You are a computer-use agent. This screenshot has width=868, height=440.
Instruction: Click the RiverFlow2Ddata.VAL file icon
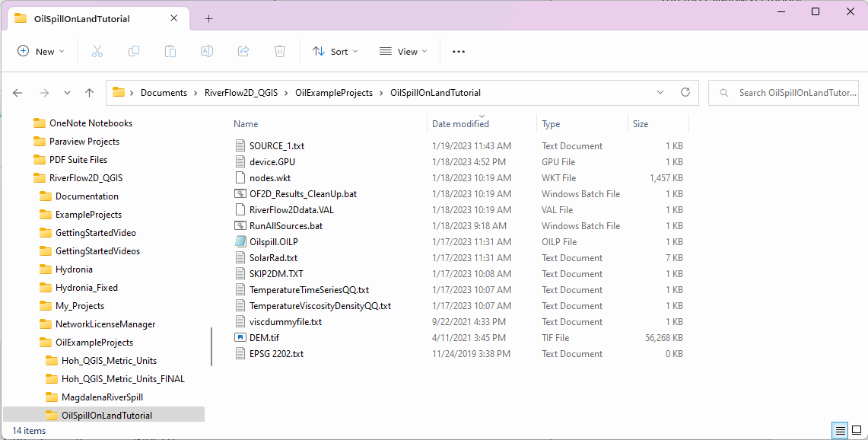click(x=240, y=209)
